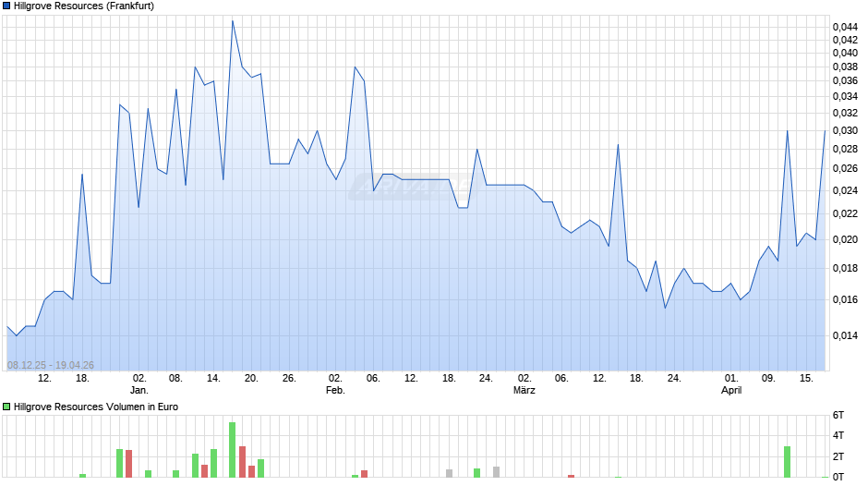Click the 4T volume axis label

coord(838,435)
